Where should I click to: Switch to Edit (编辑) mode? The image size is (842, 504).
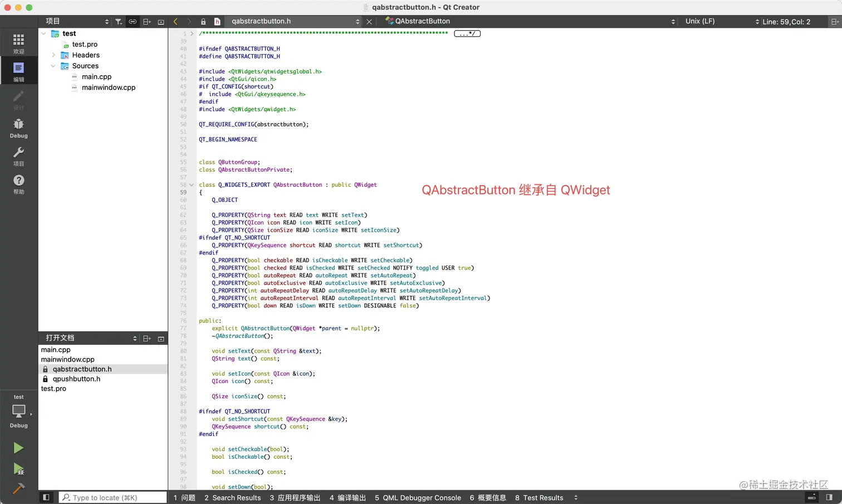tap(18, 71)
